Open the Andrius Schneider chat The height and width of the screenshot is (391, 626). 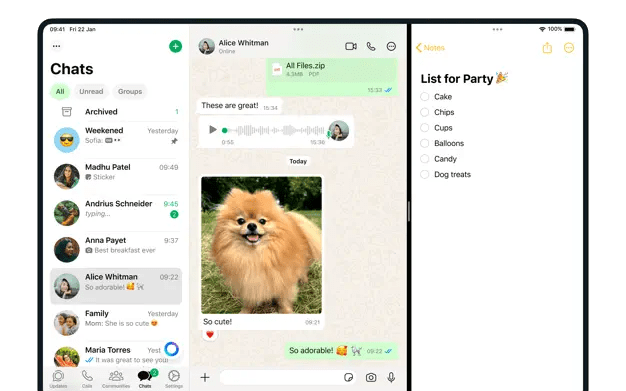[x=116, y=212]
